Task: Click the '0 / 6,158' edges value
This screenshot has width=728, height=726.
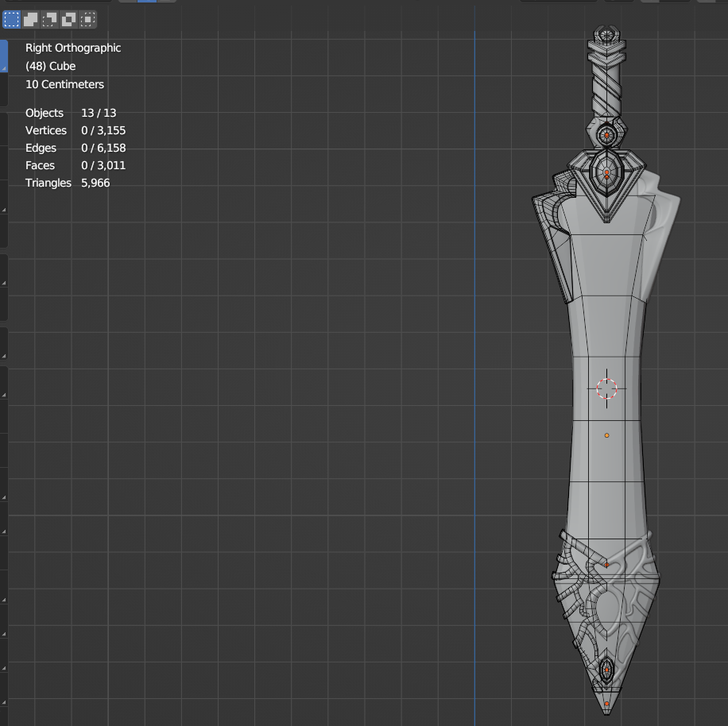Action: point(103,148)
